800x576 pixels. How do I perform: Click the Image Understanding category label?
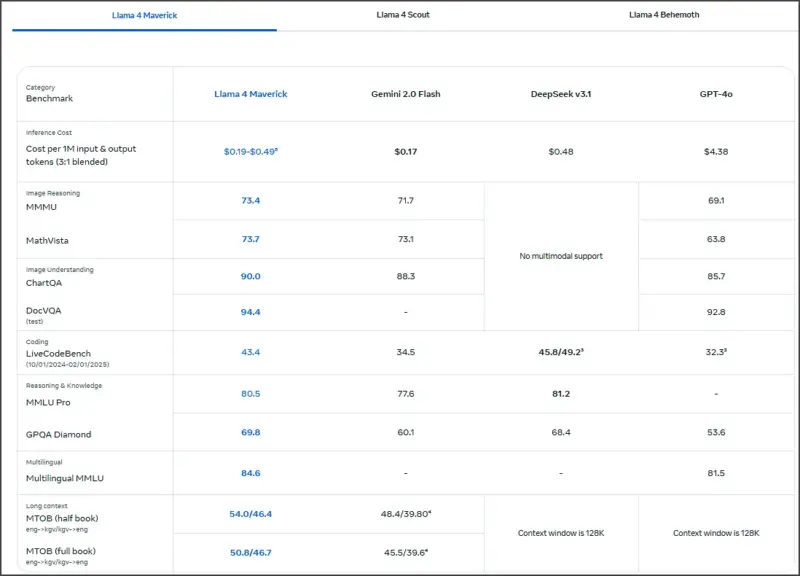[x=59, y=269]
